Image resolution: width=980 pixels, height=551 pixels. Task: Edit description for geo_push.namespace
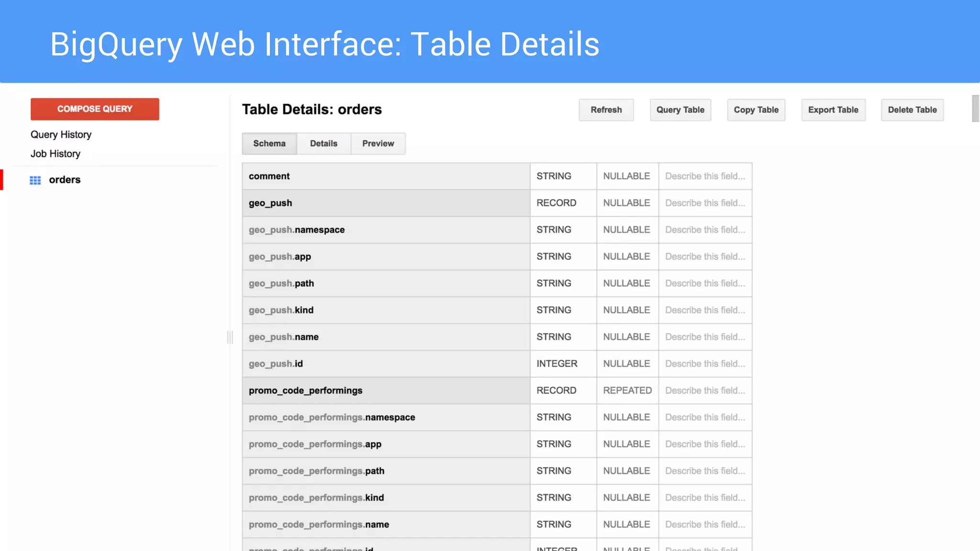pos(705,230)
